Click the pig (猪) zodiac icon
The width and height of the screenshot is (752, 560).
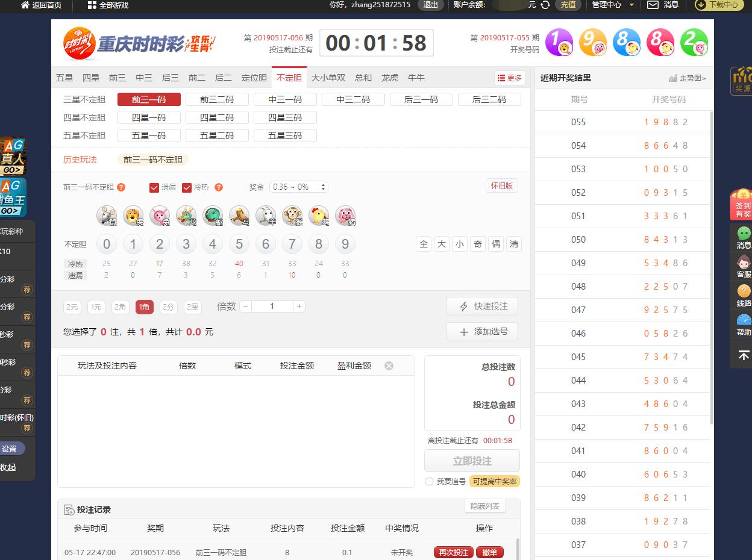point(345,216)
